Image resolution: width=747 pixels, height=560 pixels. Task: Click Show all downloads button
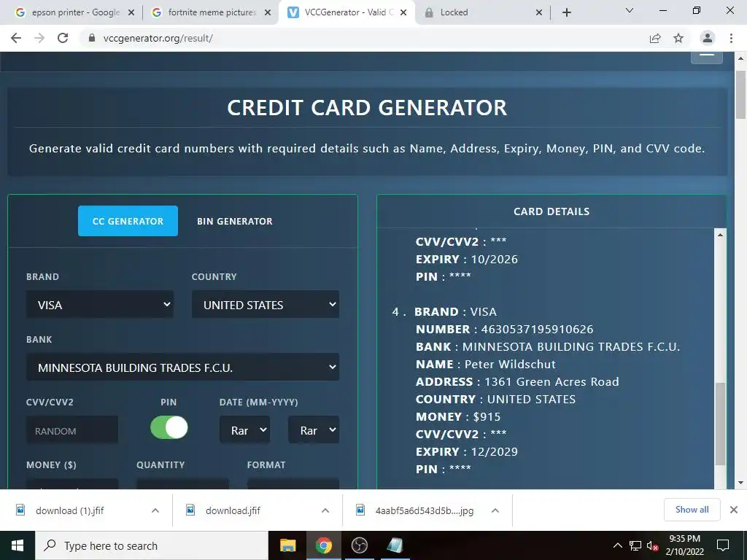pyautogui.click(x=692, y=510)
